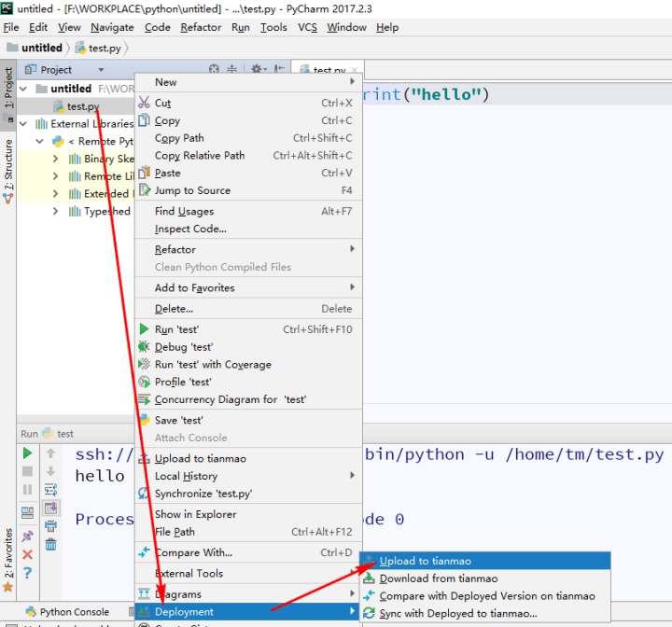
Task: Click the test.py breadcrumb
Action: (99, 48)
